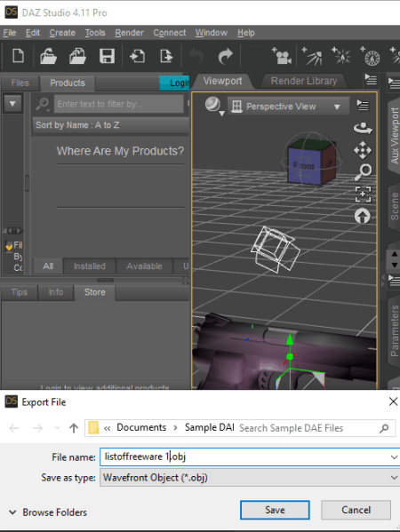Open the Edit menu
Image resolution: width=400 pixels, height=532 pixels.
point(33,33)
